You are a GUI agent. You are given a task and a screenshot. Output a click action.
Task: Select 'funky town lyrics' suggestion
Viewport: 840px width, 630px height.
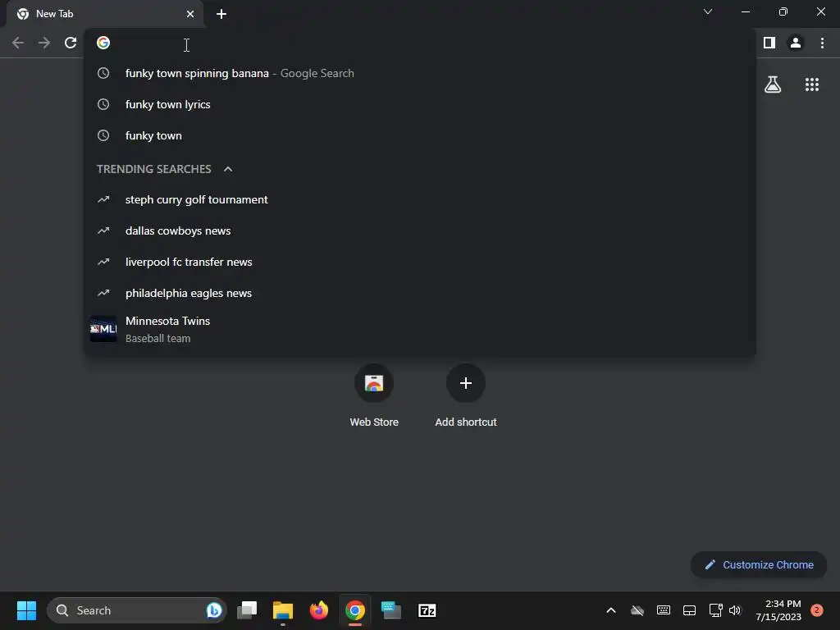click(x=420, y=104)
